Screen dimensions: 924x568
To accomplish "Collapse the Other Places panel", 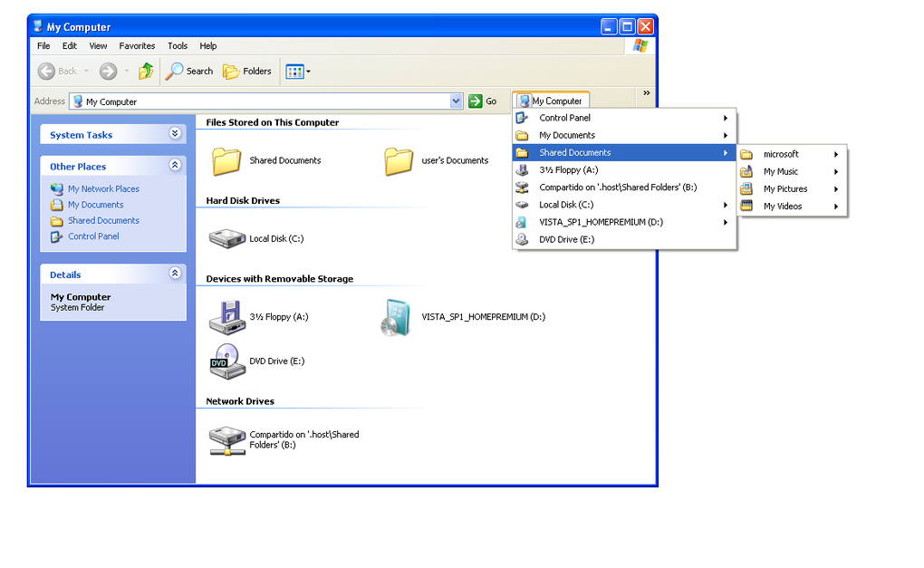I will 175,165.
